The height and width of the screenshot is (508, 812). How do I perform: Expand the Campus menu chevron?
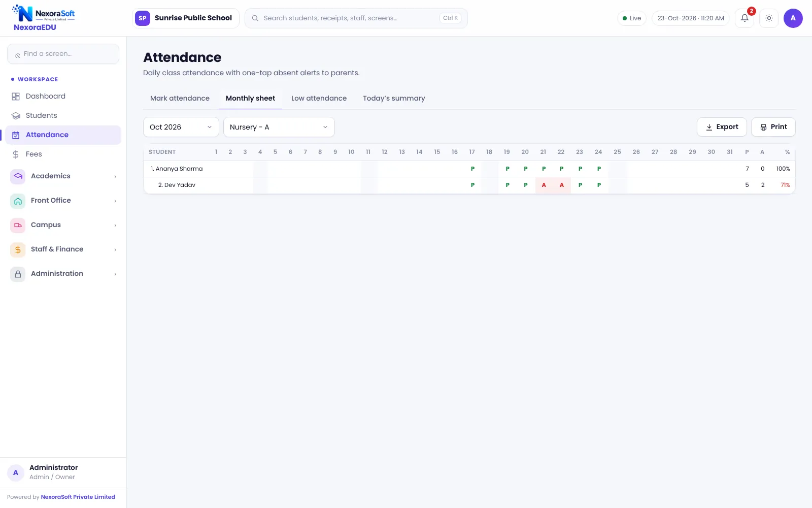115,225
